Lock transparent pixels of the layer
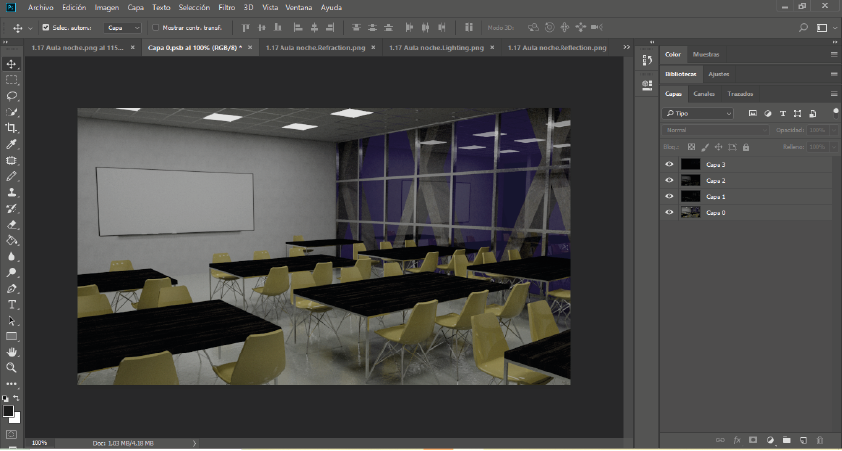842x451 pixels. click(692, 147)
